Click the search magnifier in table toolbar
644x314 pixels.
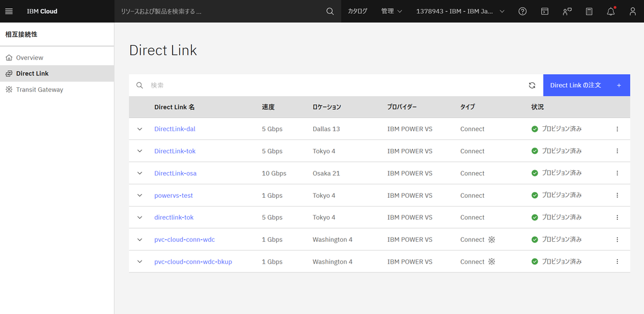click(x=140, y=85)
